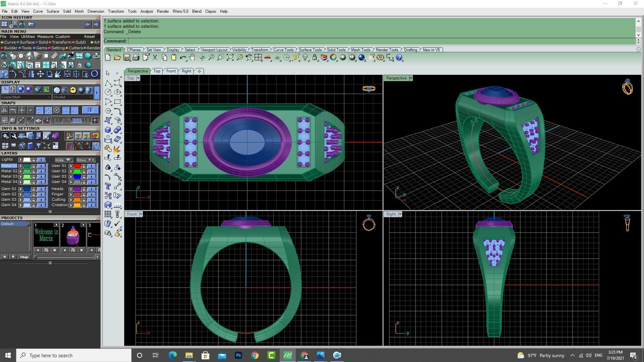This screenshot has width=644, height=362.
Task: Click the purple color swatch of Heads layer
Action: [x=77, y=189]
